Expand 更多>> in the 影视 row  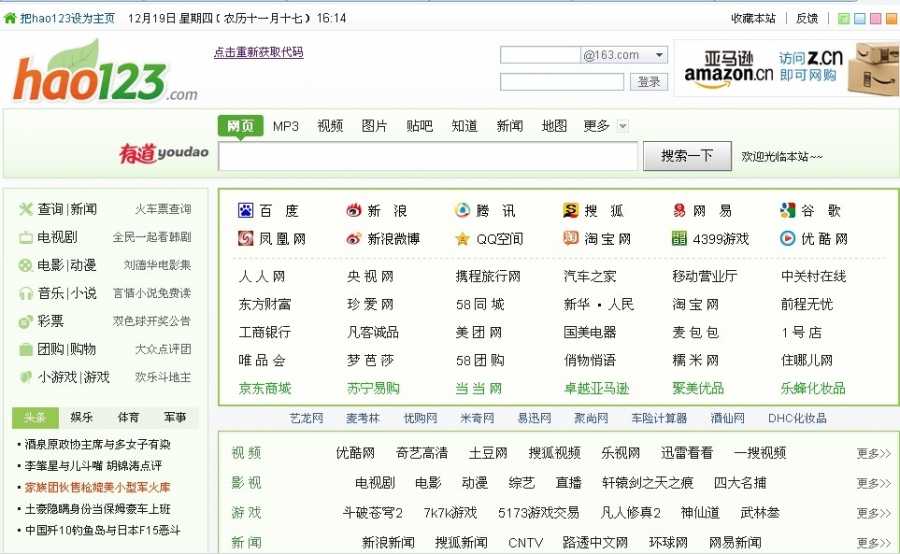[874, 483]
